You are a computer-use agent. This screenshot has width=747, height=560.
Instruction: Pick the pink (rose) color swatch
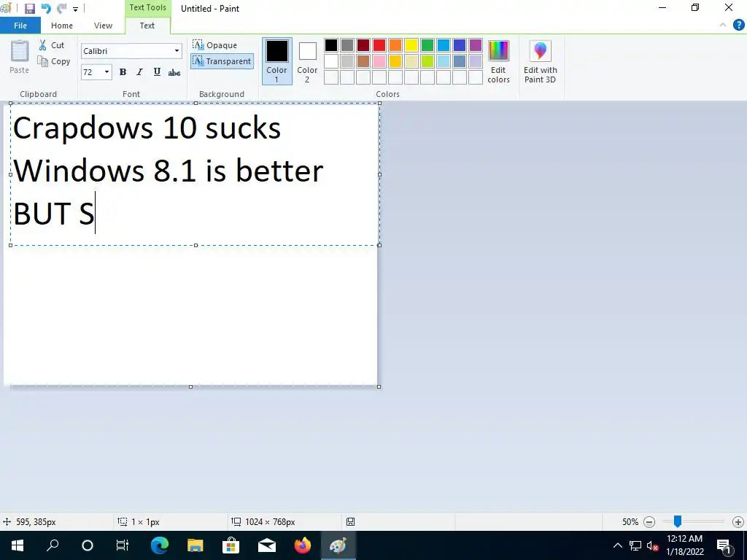(379, 61)
